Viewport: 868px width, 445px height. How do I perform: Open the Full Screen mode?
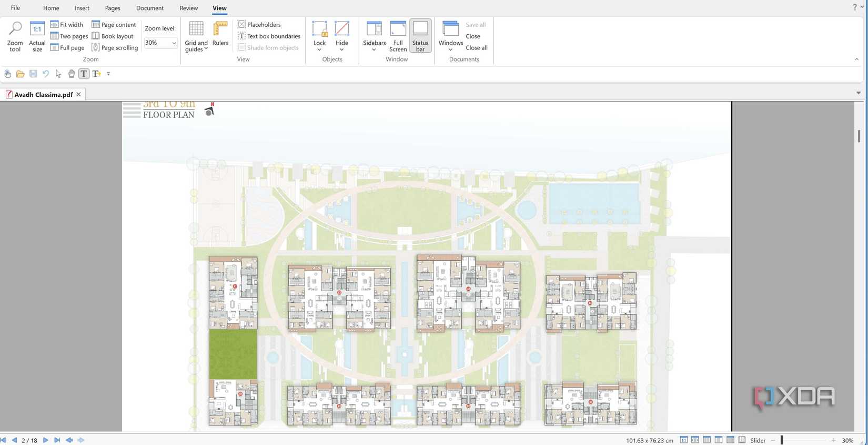tap(398, 36)
